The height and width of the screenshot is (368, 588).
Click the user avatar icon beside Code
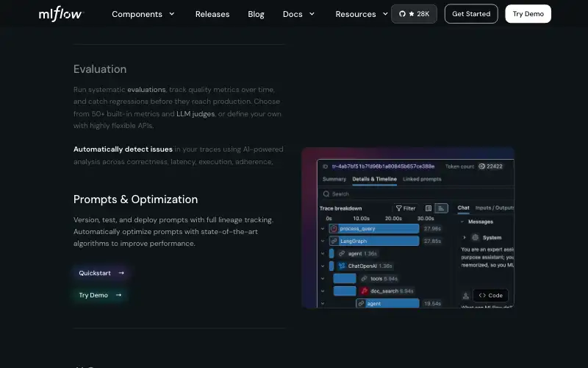[x=465, y=296]
